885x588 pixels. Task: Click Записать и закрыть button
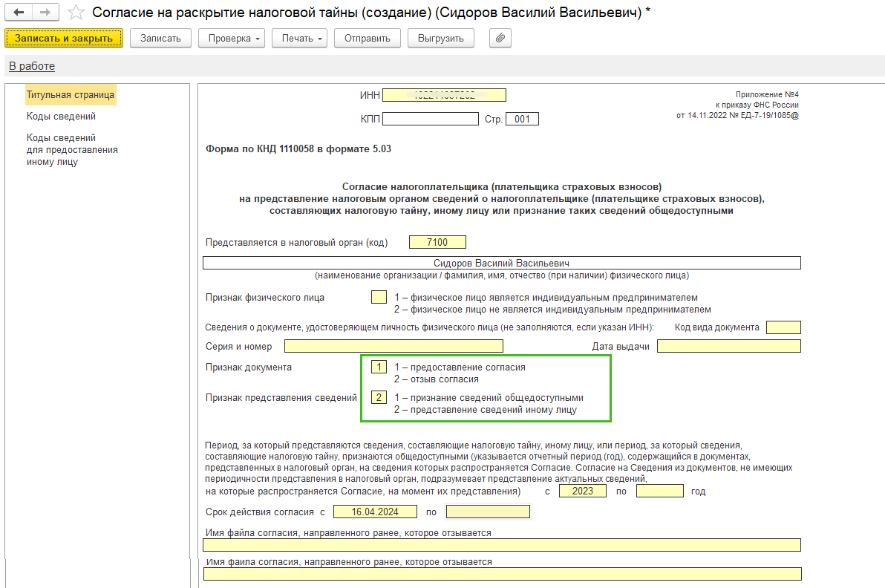[x=64, y=39]
